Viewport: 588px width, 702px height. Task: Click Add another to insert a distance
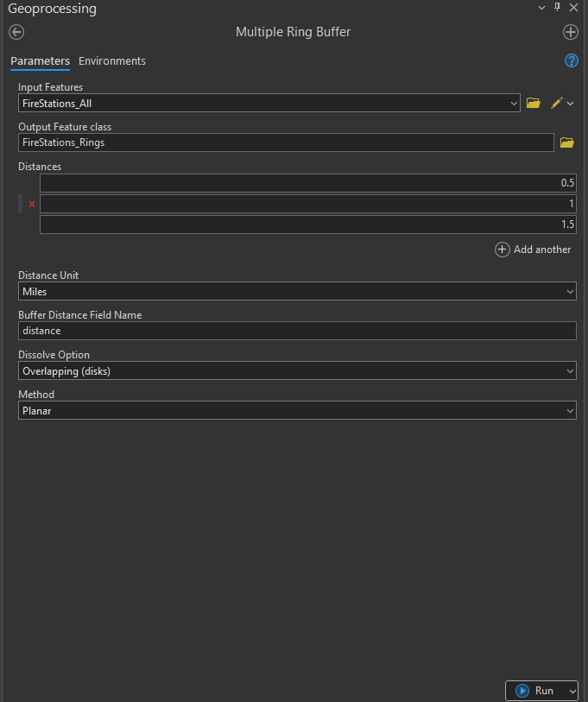pos(533,250)
